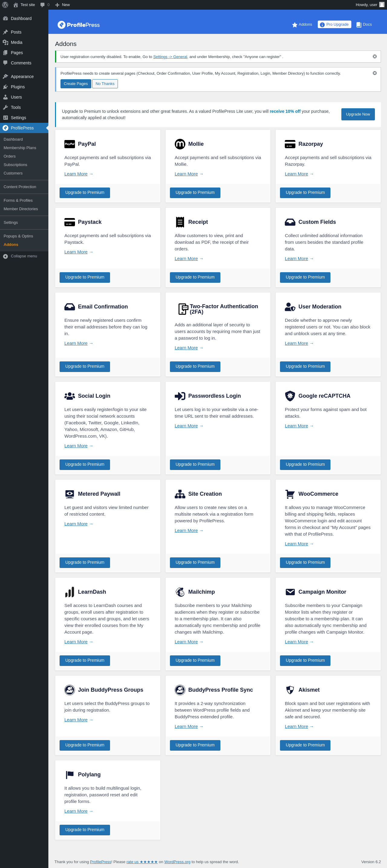Click Upgrade to Premium under Custom Fields
This screenshot has width=387, height=868.
pos(305,277)
